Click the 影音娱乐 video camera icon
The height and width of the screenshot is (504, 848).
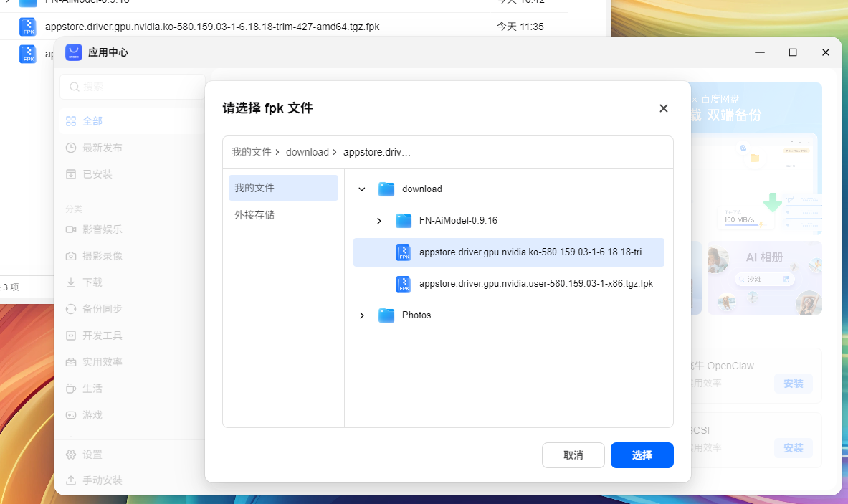coord(71,229)
